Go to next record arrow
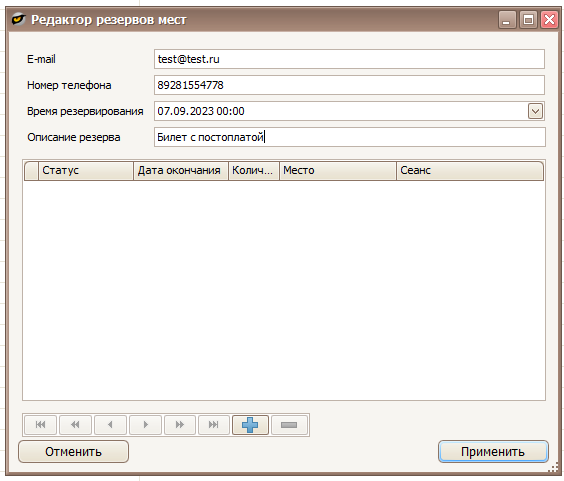The height and width of the screenshot is (481, 564). coord(145,425)
